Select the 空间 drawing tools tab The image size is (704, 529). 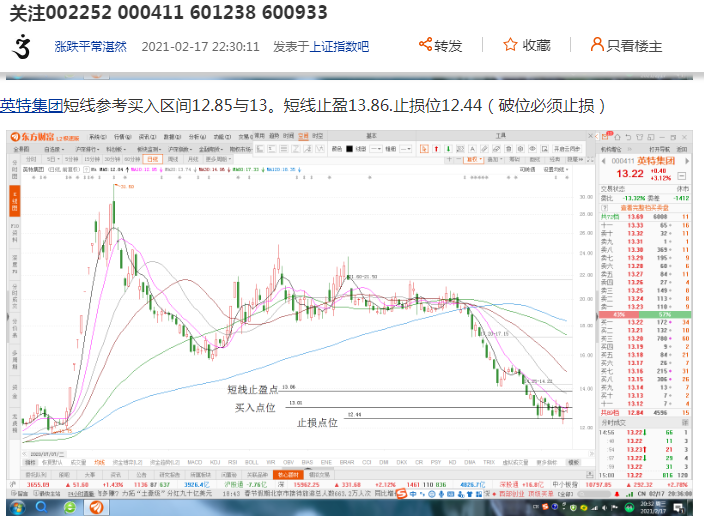tap(304, 136)
